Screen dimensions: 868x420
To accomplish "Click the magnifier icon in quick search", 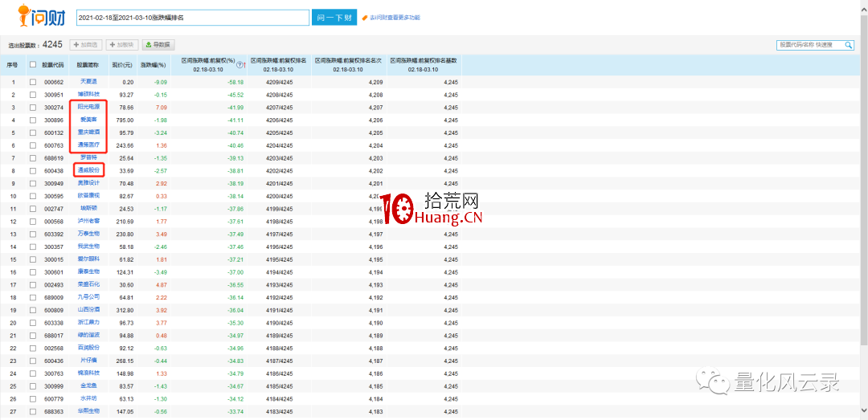I will coord(849,45).
